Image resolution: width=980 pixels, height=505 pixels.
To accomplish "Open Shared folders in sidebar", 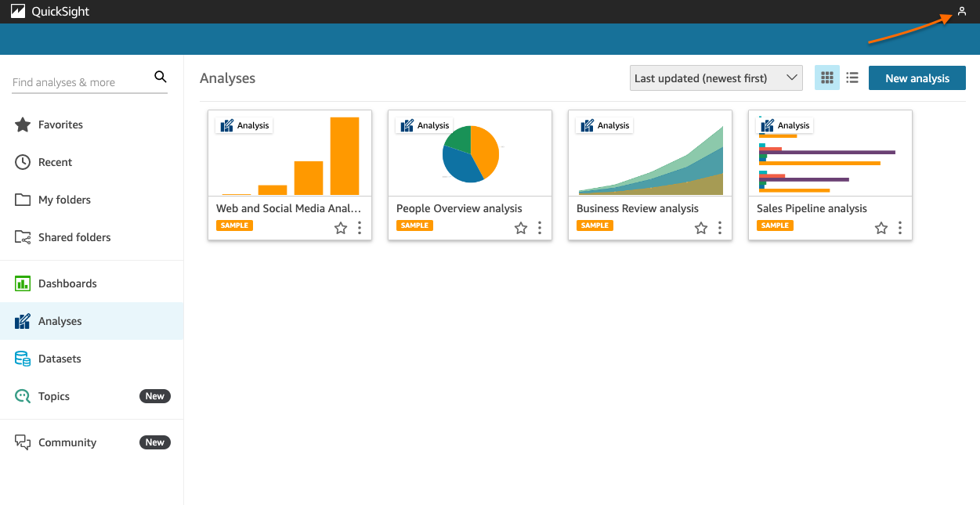I will [x=92, y=237].
